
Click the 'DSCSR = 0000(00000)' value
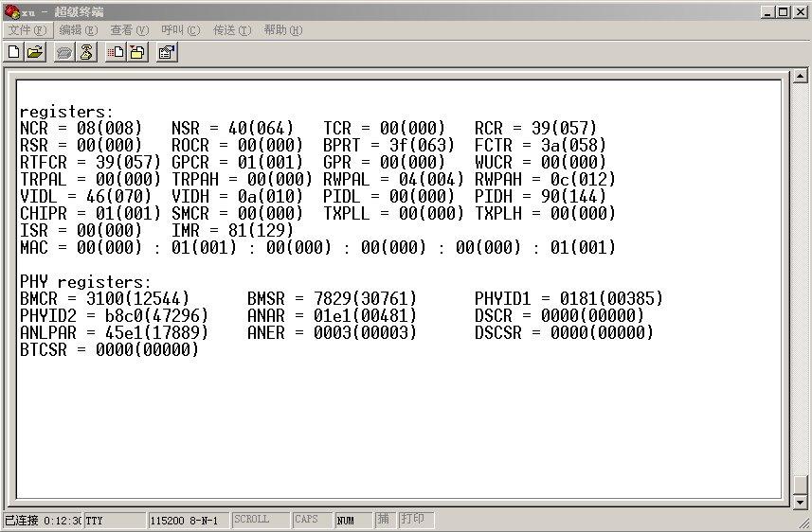point(565,333)
